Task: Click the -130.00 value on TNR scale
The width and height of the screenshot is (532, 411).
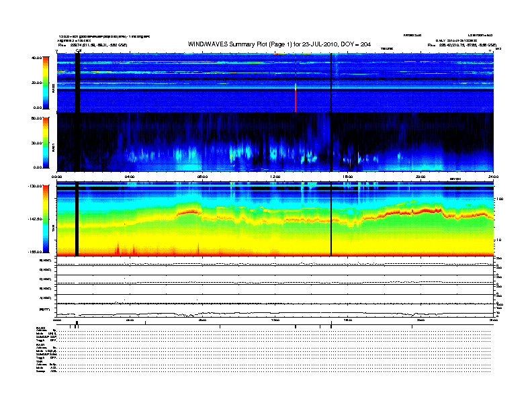Action: pyautogui.click(x=34, y=185)
